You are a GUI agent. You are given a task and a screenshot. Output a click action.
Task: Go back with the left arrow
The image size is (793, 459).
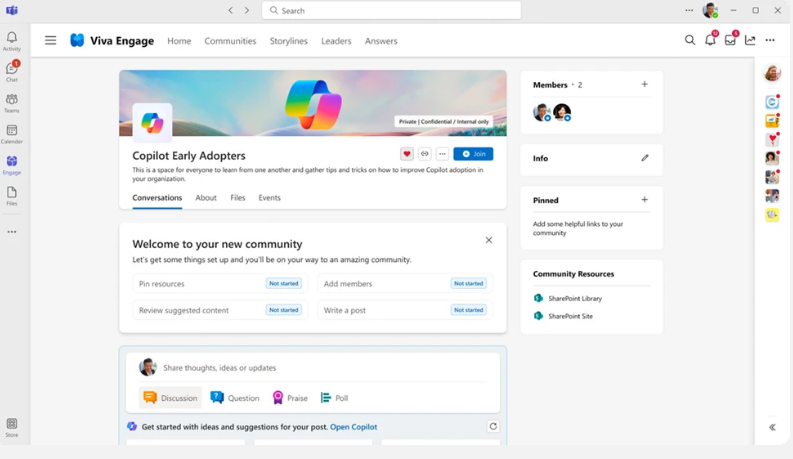pos(231,10)
